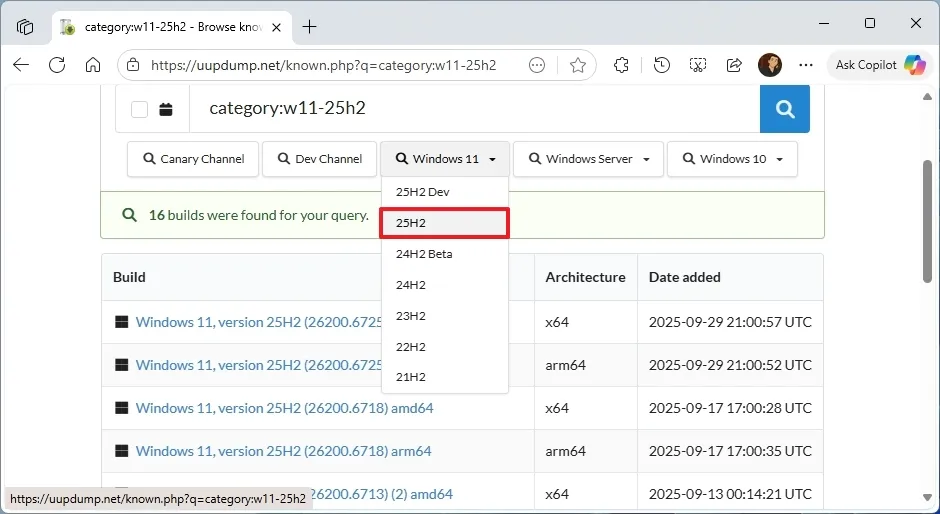Open browser History from the toolbar
Image resolution: width=940 pixels, height=514 pixels.
(661, 65)
